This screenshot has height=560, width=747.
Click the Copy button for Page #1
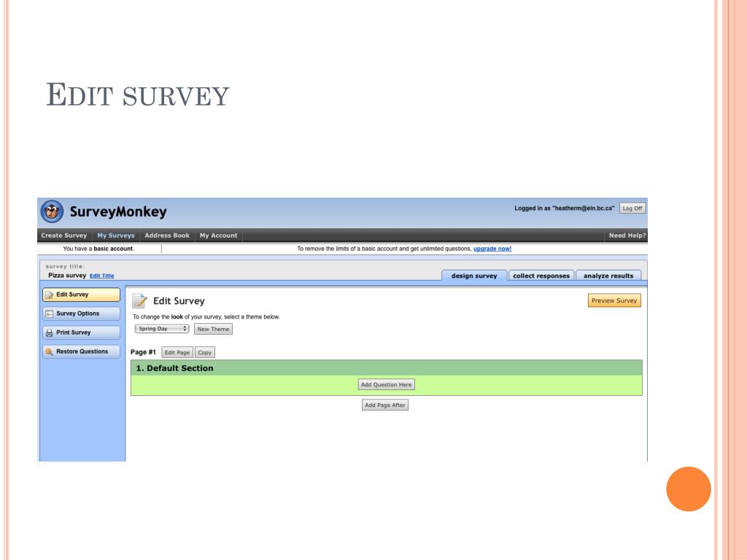pyautogui.click(x=205, y=353)
